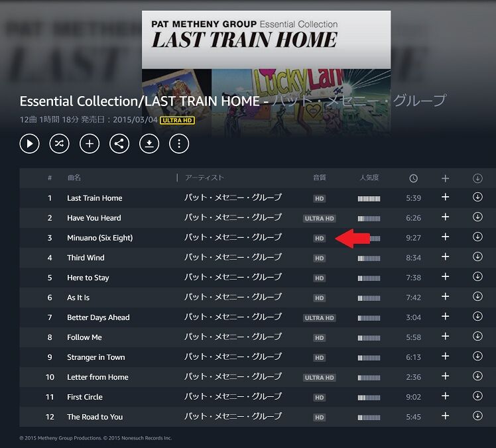The image size is (496, 448).
Task: Download track Have You Heard
Action: coord(477,217)
